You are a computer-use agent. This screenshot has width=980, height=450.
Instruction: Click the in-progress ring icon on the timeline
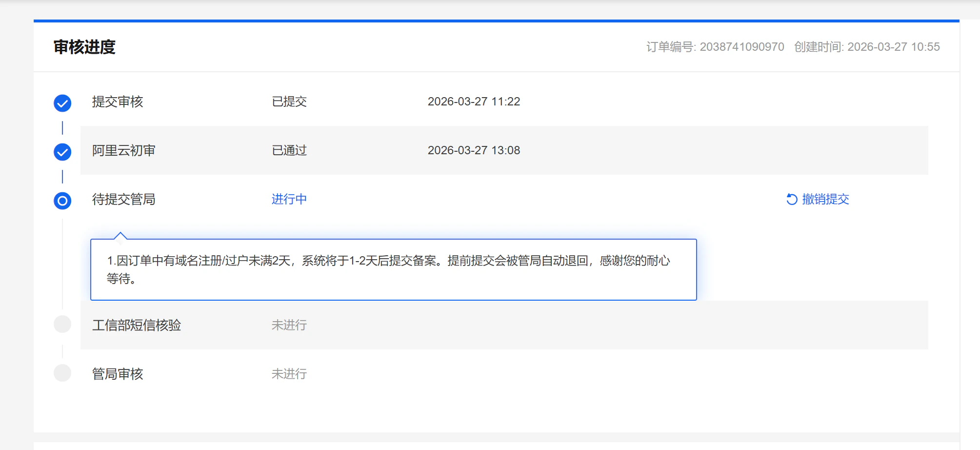click(62, 200)
